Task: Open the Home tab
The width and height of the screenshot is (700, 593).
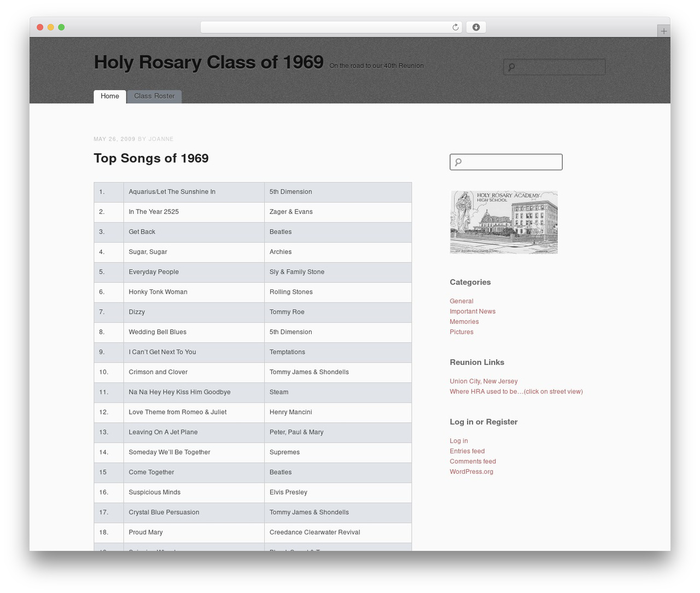Action: pyautogui.click(x=110, y=96)
